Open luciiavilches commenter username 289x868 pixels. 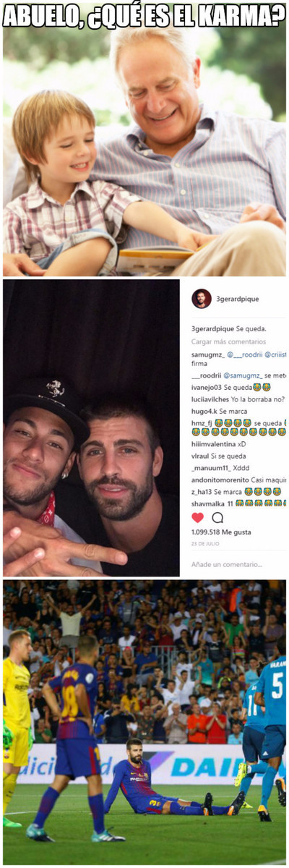(210, 399)
